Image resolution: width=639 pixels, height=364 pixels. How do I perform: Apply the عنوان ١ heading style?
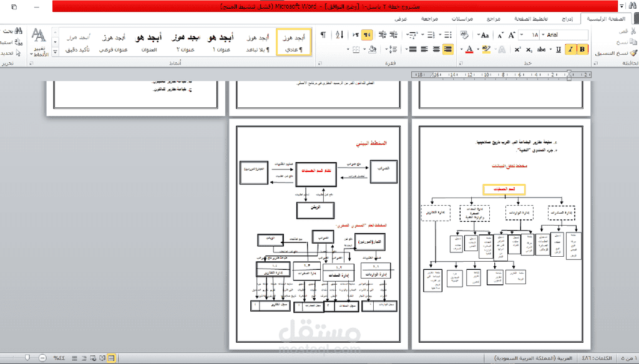coord(220,42)
